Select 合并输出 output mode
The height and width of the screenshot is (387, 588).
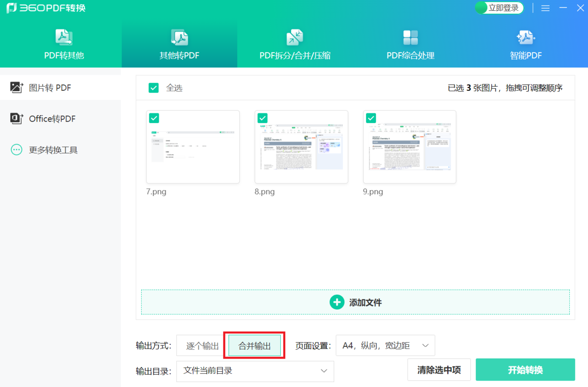tap(255, 346)
